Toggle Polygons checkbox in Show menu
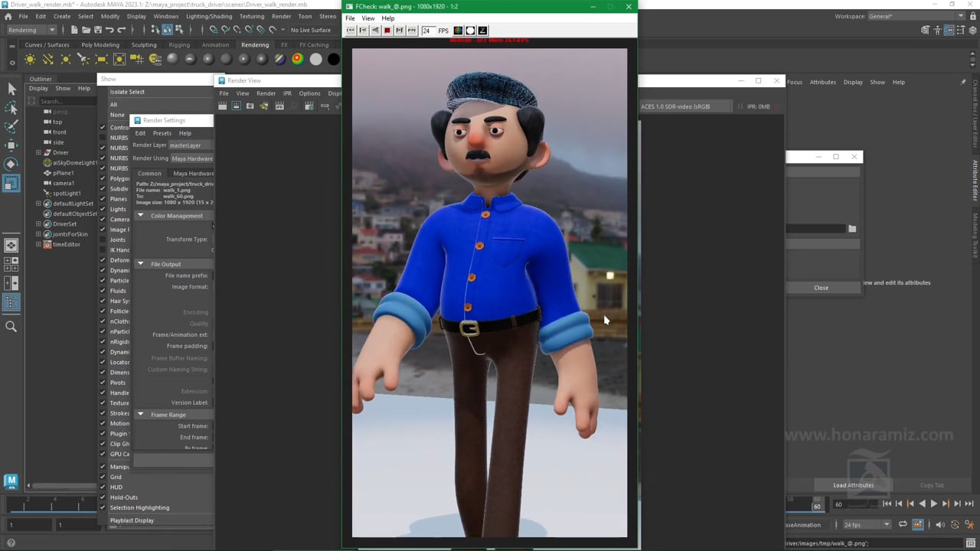The width and height of the screenshot is (980, 551). pyautogui.click(x=103, y=178)
